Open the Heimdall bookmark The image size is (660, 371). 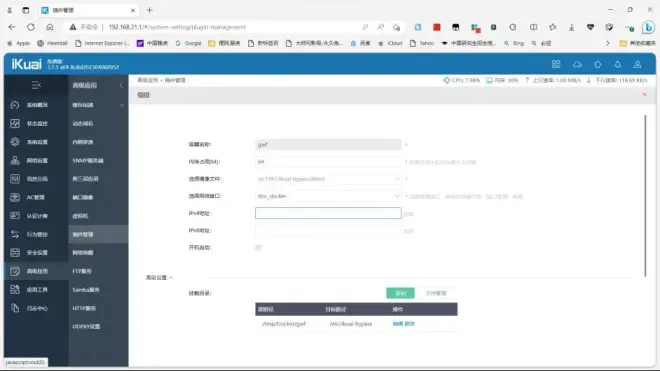coord(53,43)
